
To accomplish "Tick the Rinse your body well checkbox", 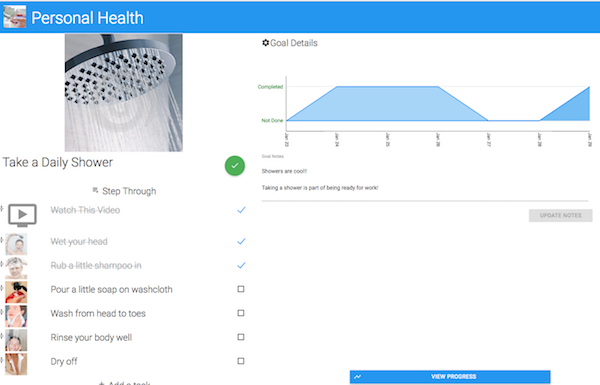I will coord(241,337).
